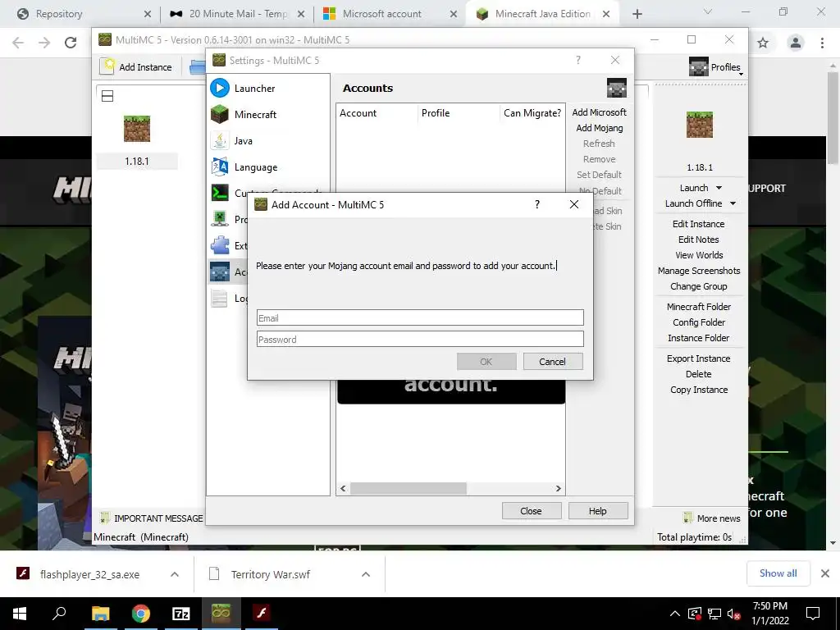The height and width of the screenshot is (630, 840).
Task: Open the Proxy settings creeper icon
Action: pos(220,219)
